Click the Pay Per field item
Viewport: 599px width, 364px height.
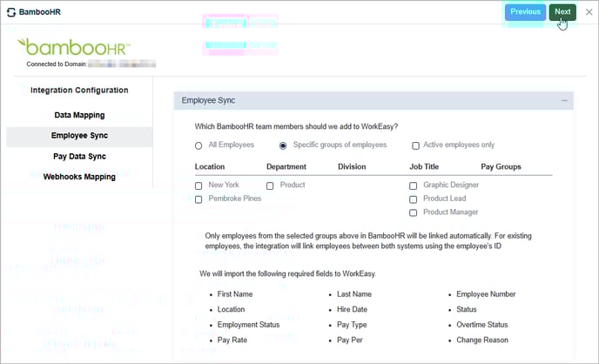pos(349,340)
